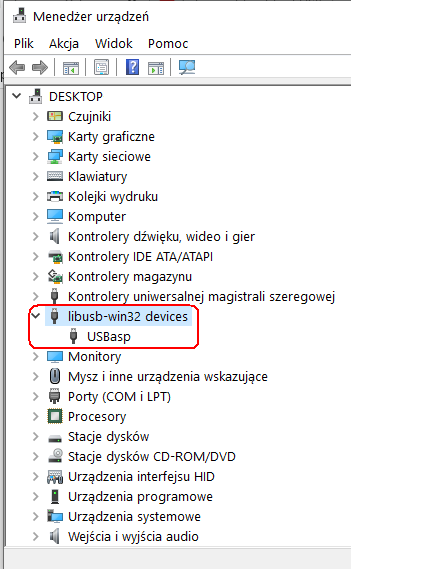The width and height of the screenshot is (439, 569).
Task: Open the Pomoc menu
Action: click(x=168, y=44)
